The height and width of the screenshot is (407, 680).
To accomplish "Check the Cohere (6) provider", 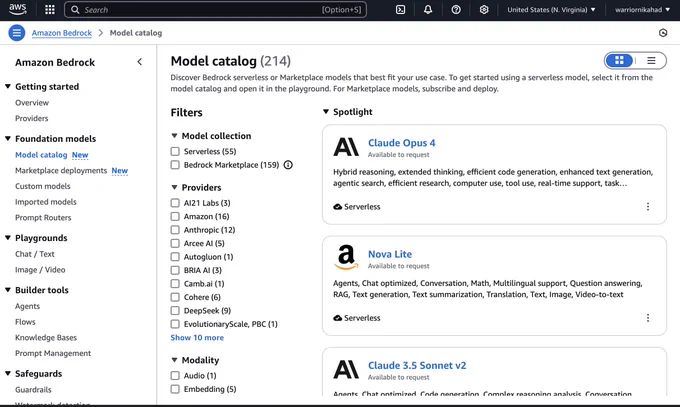I will (x=175, y=297).
